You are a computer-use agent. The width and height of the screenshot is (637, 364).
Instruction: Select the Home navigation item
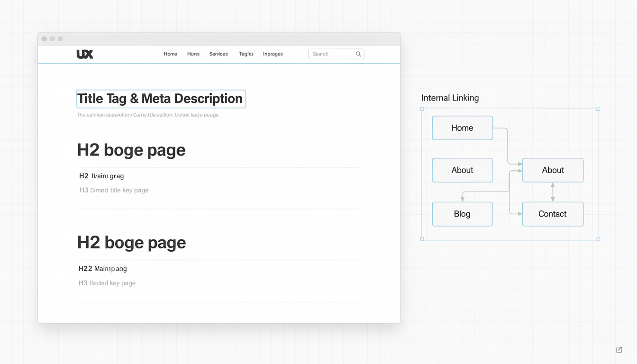[170, 54]
